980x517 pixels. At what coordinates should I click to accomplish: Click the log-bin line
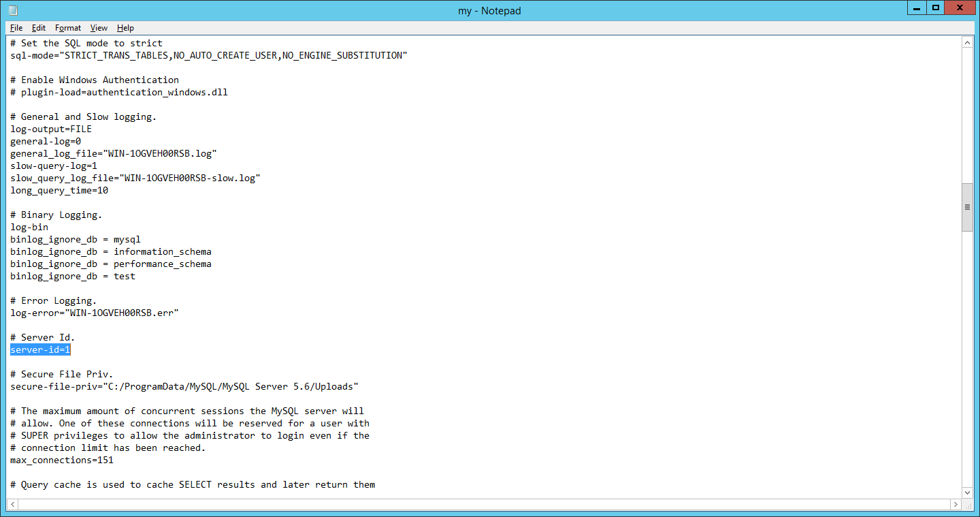tap(29, 227)
